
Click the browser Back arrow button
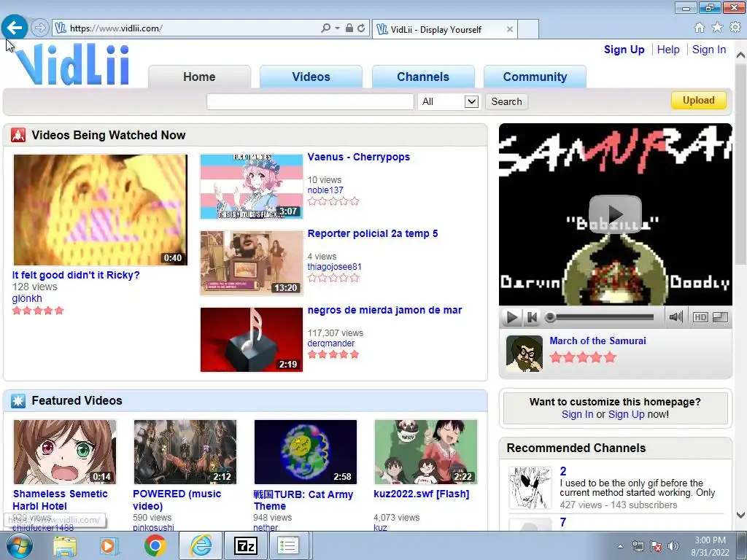pos(15,27)
